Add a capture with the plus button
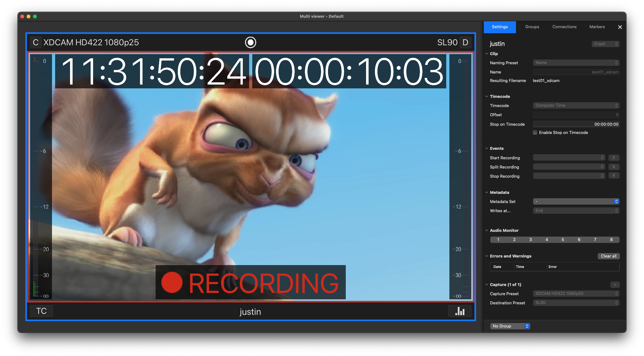This screenshot has width=644, height=356. pos(615,285)
